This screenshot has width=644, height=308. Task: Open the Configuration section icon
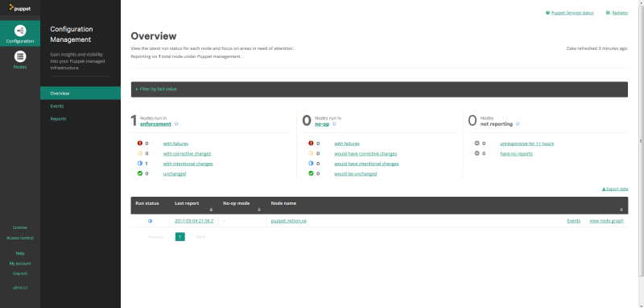[20, 31]
